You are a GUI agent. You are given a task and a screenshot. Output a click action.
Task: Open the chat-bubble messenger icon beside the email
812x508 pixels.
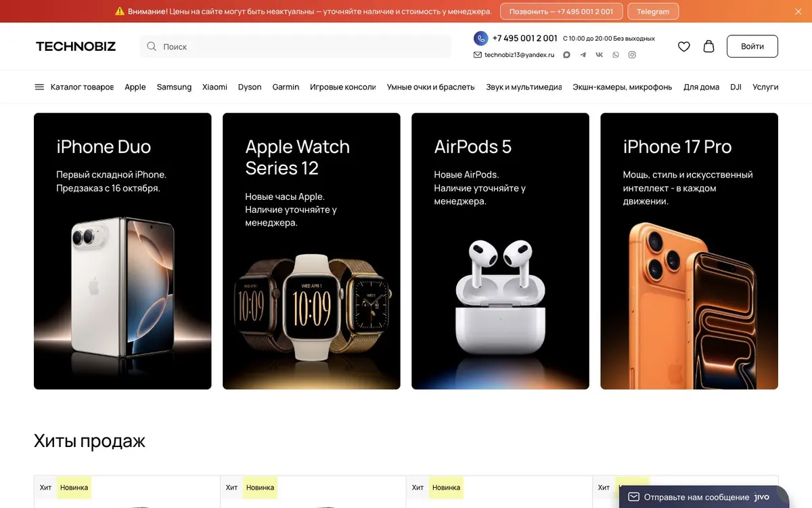(x=567, y=55)
